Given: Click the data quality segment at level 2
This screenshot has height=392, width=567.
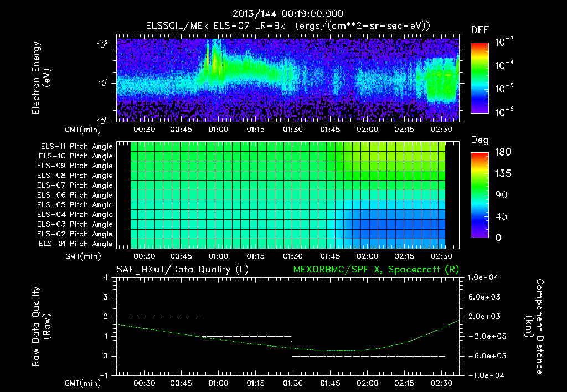Looking at the screenshot, I should coord(166,317).
